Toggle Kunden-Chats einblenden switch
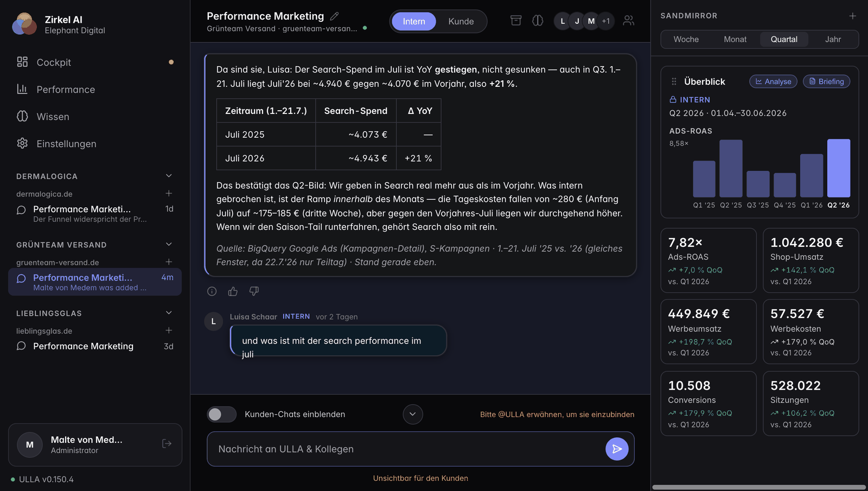 [221, 414]
